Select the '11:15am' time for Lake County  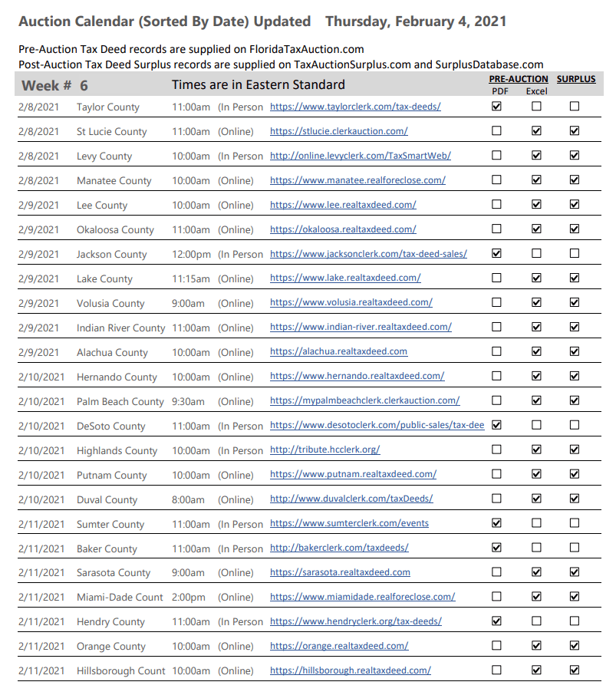point(191,278)
